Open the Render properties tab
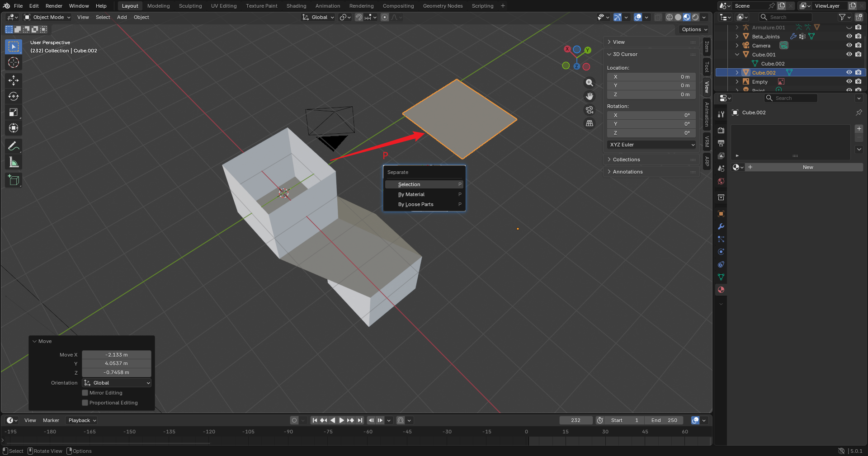This screenshot has width=868, height=456. click(721, 131)
